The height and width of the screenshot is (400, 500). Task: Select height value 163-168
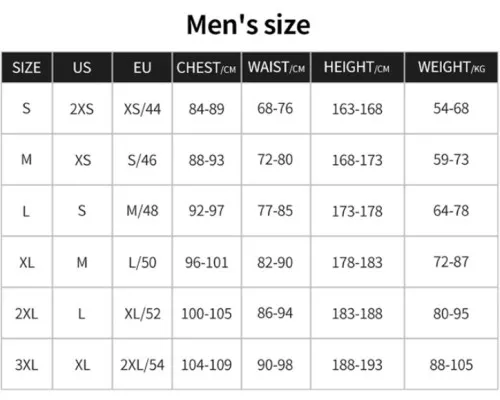357,109
